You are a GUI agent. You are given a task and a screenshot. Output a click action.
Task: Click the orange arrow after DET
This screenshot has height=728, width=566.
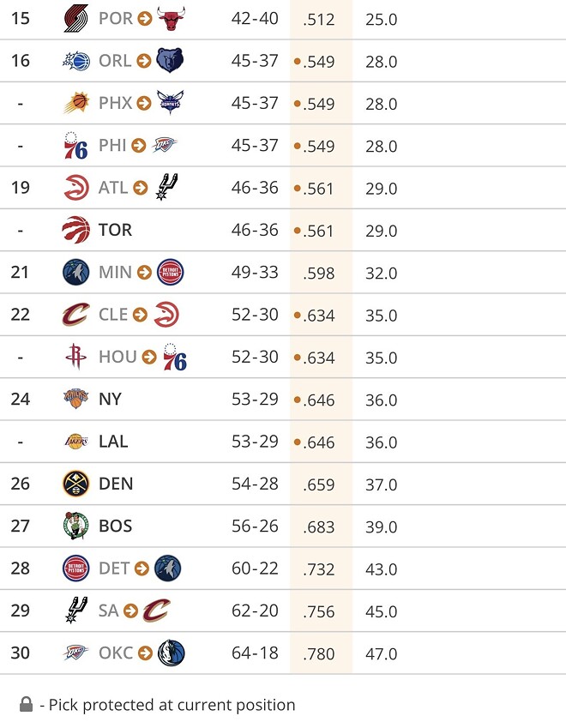click(142, 569)
